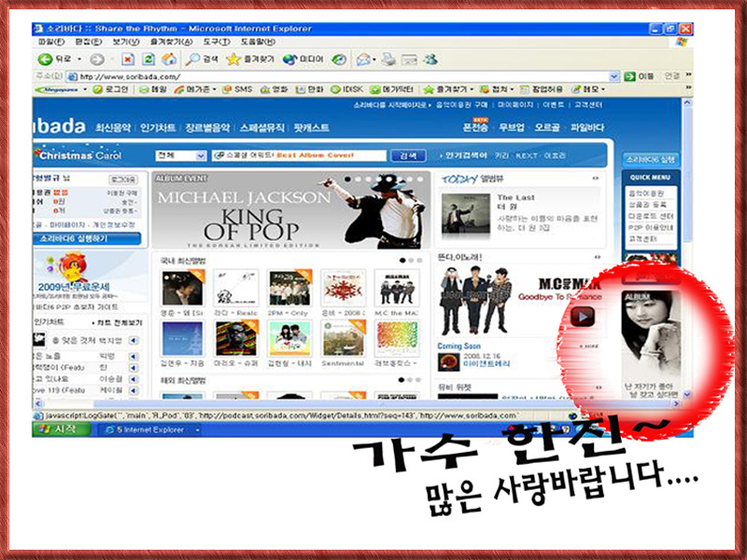Expand the TODAY 앨범뷰 panel arrow
Screen dimensions: 747x560
pyautogui.click(x=596, y=178)
